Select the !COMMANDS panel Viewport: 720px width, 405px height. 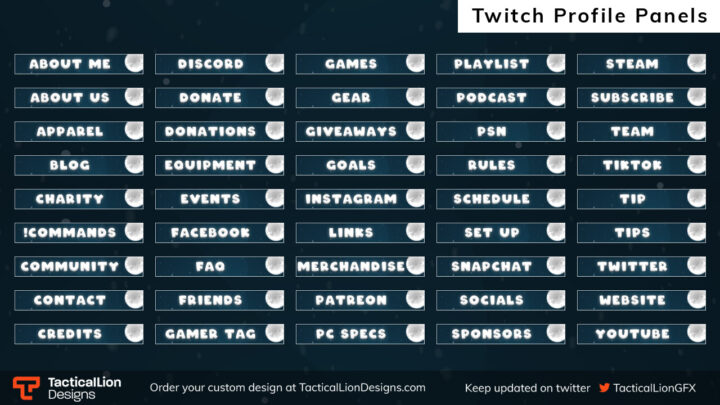coord(79,232)
